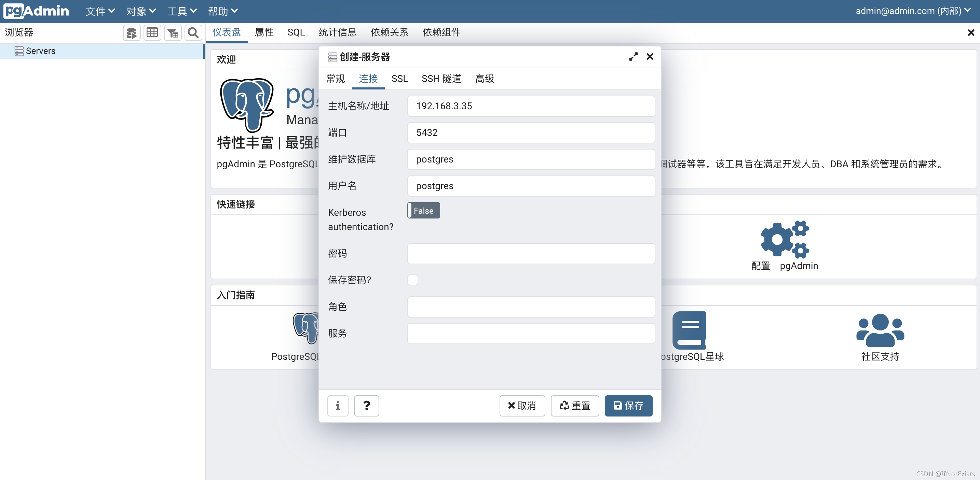This screenshot has height=480, width=980.
Task: Maximize the Create Server dialog
Action: [x=633, y=57]
